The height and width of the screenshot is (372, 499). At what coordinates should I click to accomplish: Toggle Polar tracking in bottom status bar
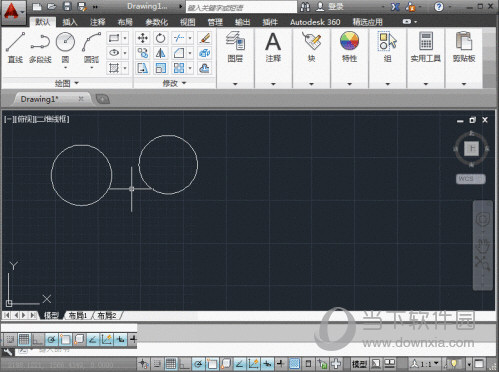tap(198, 364)
